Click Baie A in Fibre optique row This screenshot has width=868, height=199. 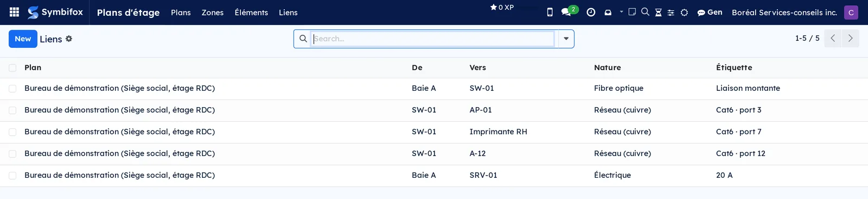(424, 88)
